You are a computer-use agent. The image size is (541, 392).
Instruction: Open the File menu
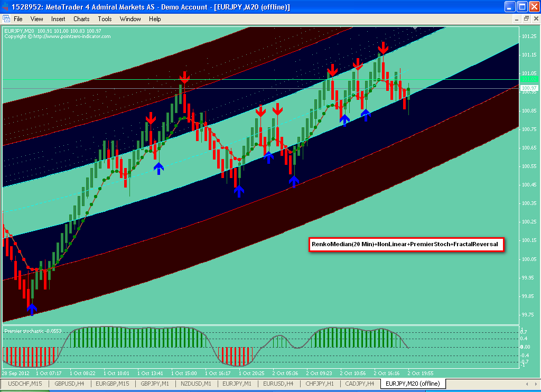tap(18, 19)
